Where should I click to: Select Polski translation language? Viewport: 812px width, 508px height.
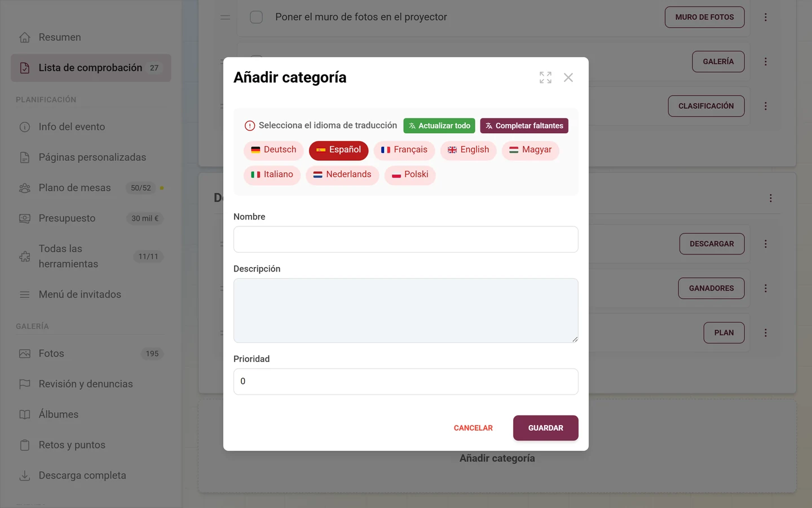[x=410, y=175]
